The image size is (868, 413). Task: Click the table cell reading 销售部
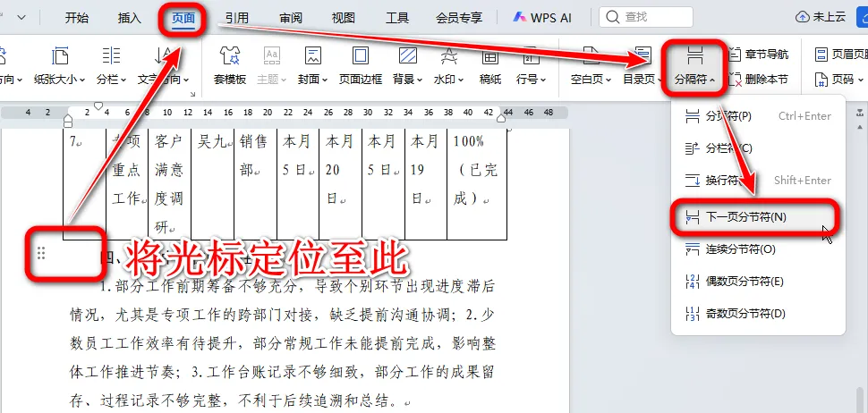[x=255, y=184]
